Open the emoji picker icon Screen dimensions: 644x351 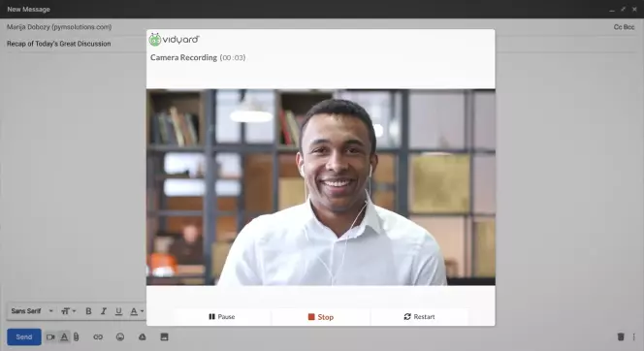[120, 337]
